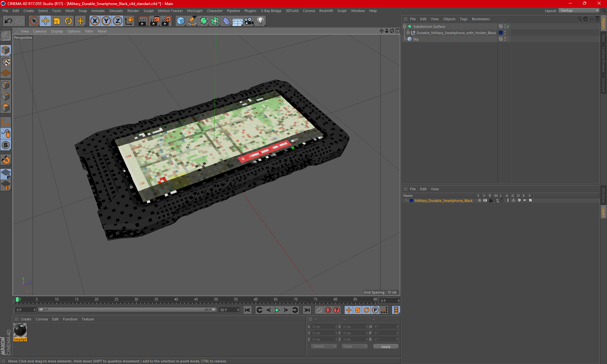Viewport: 607px width, 364px height.
Task: Open the Objects manager Tags menu
Action: 463,19
